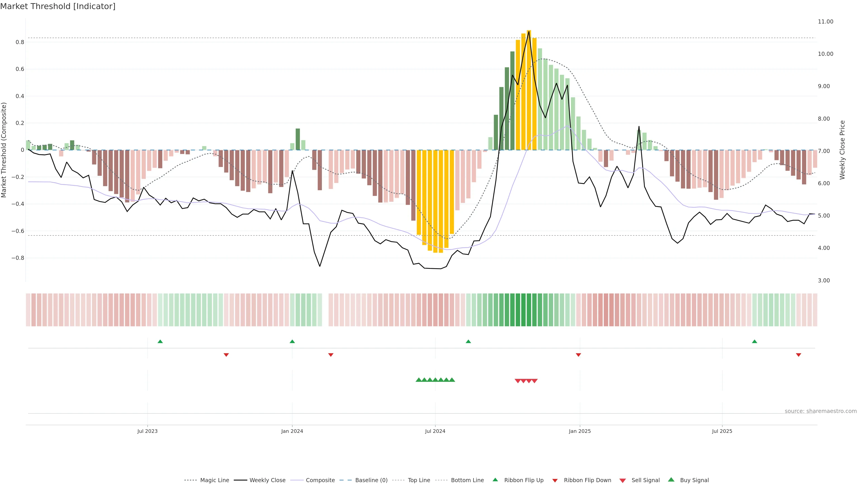This screenshot has width=868, height=488.
Task: Click the Jul 2024 x-axis label
Action: click(x=435, y=431)
